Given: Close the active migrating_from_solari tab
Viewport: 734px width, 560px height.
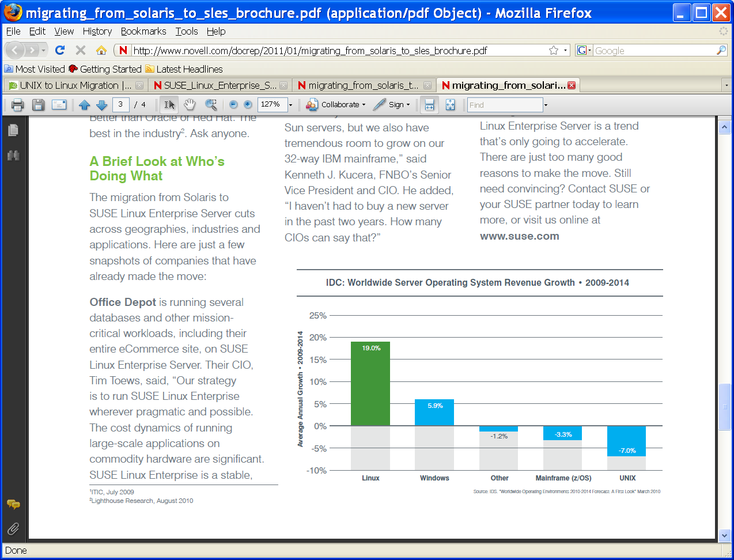Looking at the screenshot, I should coord(572,85).
